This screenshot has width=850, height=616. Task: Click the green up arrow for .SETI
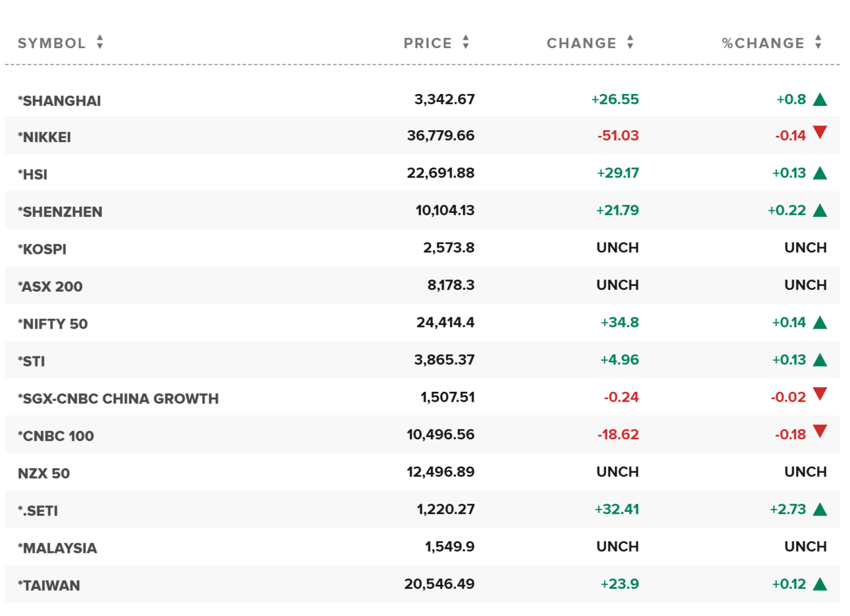[x=820, y=509]
